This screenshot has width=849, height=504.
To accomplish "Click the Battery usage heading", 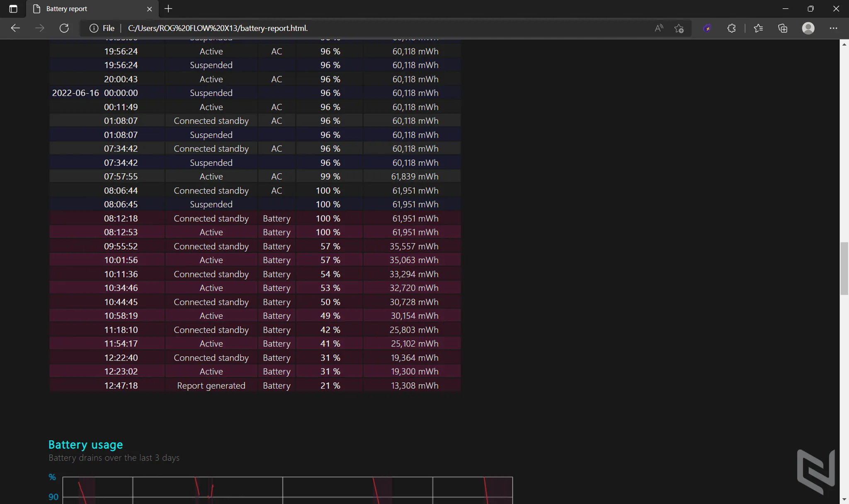I will coord(86,444).
